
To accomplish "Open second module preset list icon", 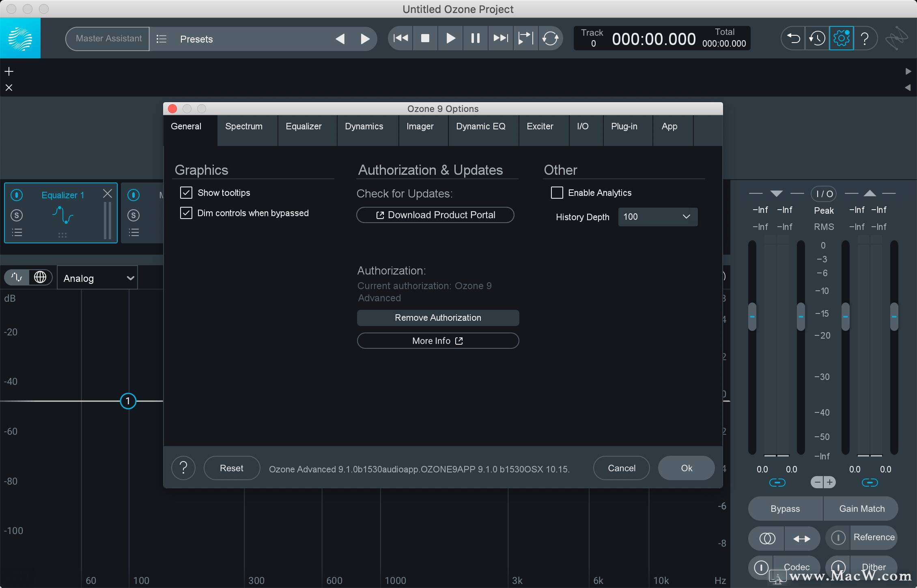I will [x=133, y=233].
